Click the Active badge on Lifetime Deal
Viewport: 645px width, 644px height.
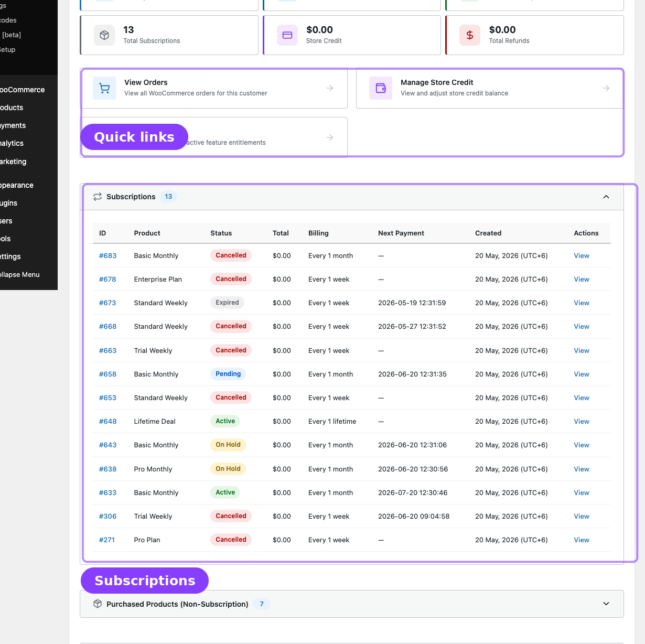click(225, 421)
